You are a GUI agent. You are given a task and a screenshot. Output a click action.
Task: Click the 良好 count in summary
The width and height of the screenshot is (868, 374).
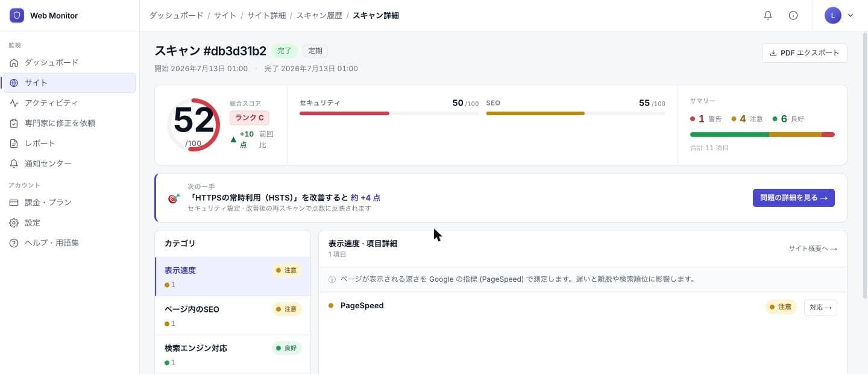pos(788,119)
